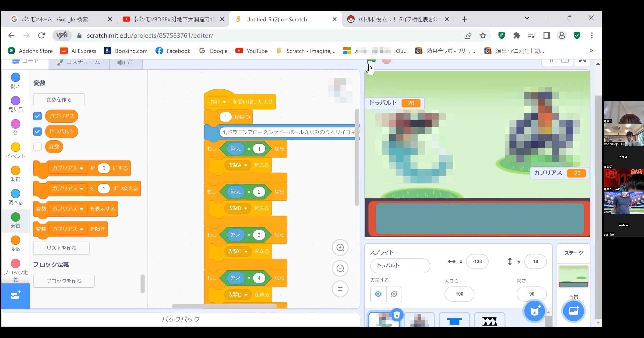Share this page icon in address bar

click(x=468, y=35)
